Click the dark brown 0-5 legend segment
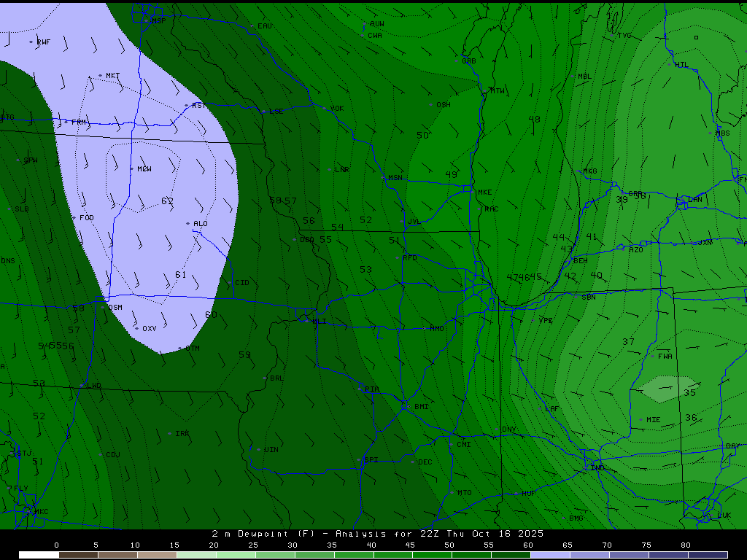This screenshot has width=747, height=560. [78, 555]
